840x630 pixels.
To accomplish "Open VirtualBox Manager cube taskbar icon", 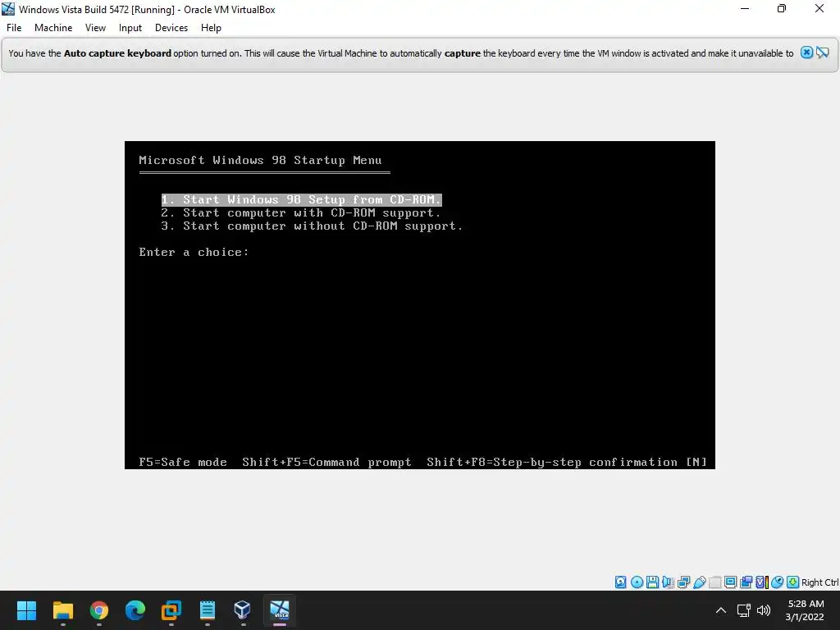I will coord(243,610).
